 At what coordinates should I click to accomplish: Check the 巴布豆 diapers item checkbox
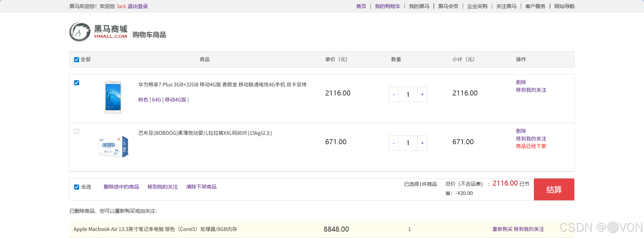(x=76, y=131)
